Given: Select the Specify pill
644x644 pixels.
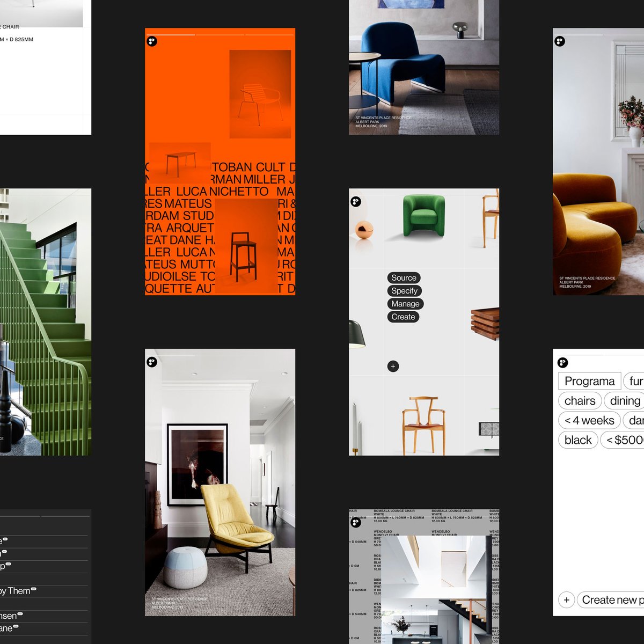Looking at the screenshot, I should point(404,291).
